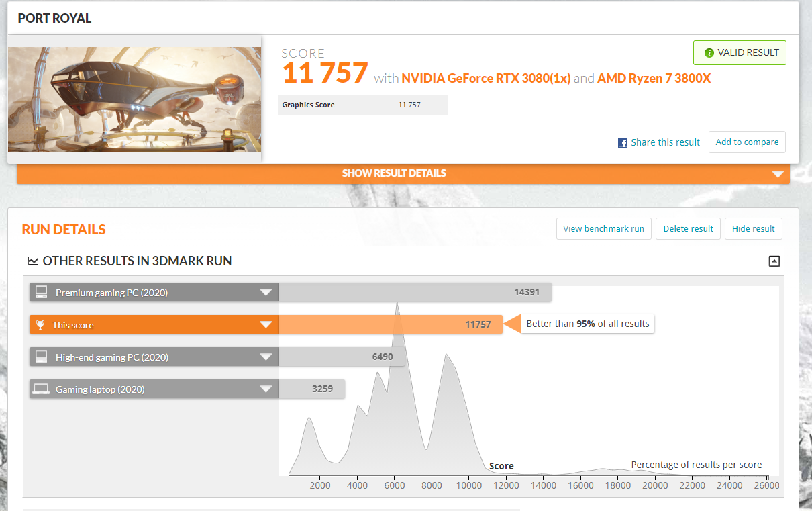The width and height of the screenshot is (812, 511).
Task: Expand the High-end gaming PC (2020) dropdown arrow
Action: (266, 357)
